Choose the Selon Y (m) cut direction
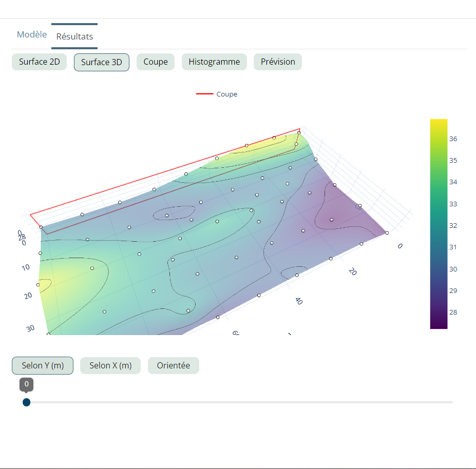Screen dimensions: 476x469 coord(43,366)
